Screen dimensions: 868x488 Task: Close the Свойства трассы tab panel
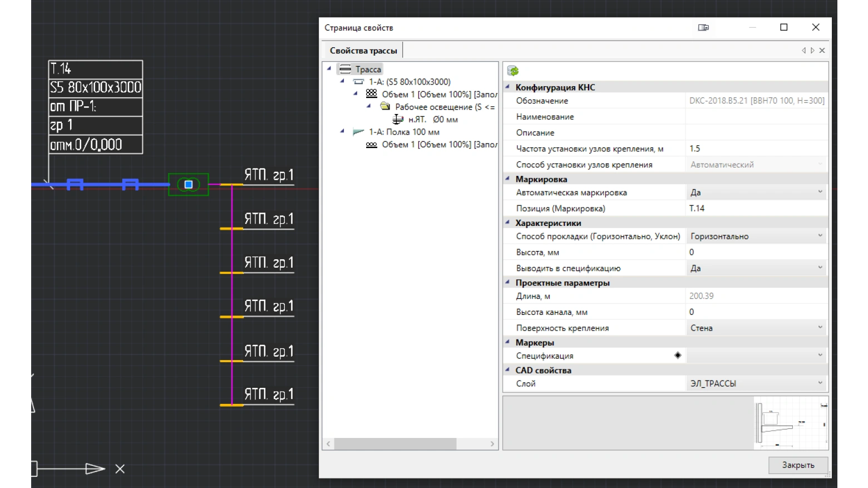822,51
